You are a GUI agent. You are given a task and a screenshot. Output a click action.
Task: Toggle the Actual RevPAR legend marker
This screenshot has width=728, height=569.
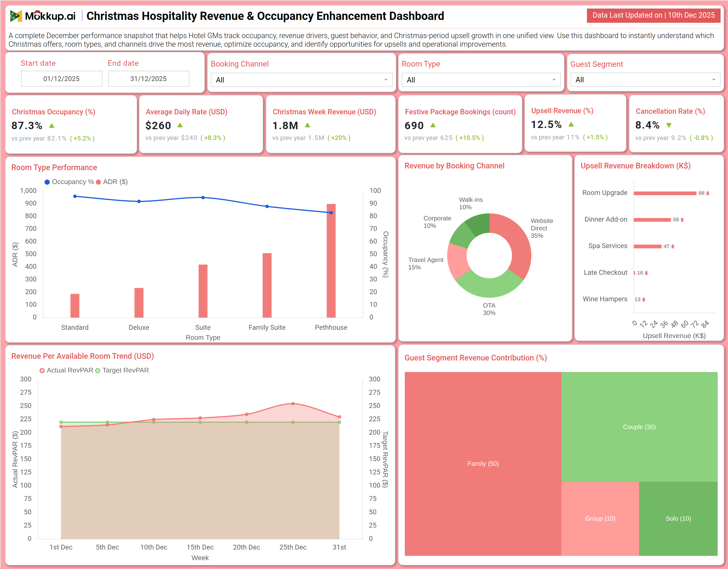(x=42, y=370)
